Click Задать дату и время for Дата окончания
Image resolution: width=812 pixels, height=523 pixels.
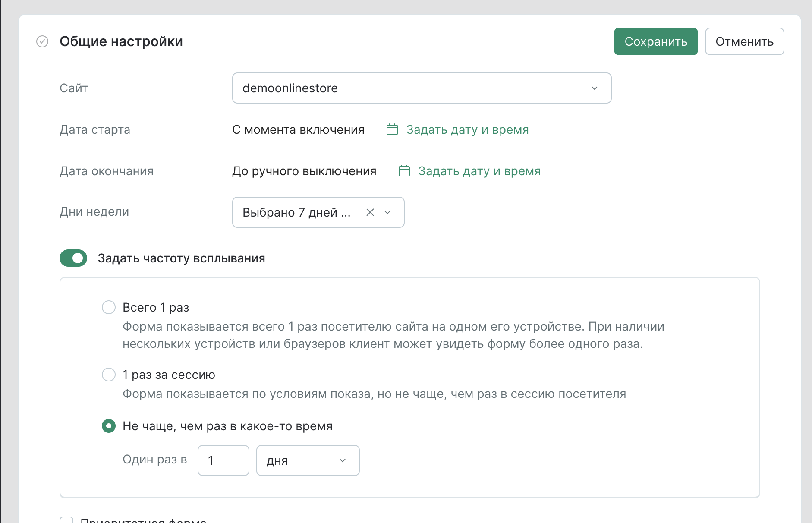pyautogui.click(x=479, y=171)
